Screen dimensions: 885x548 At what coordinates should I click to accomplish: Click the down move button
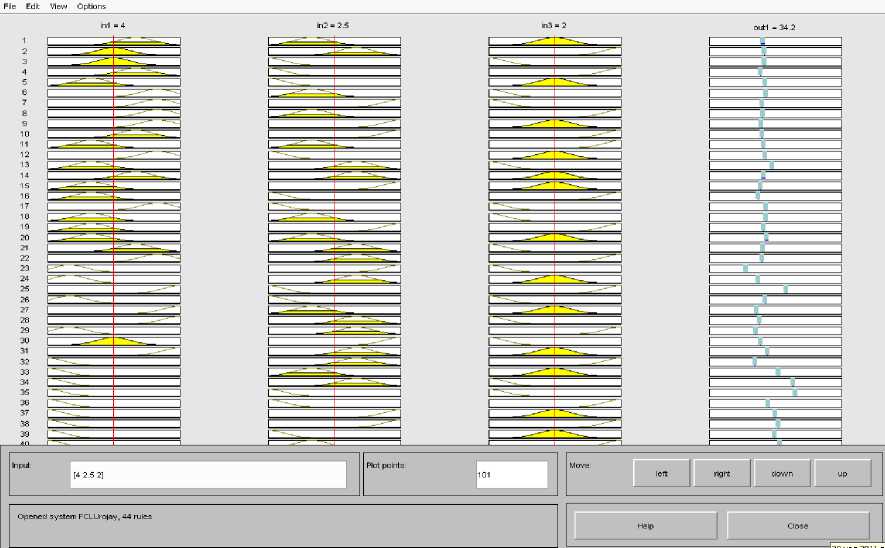pos(782,473)
